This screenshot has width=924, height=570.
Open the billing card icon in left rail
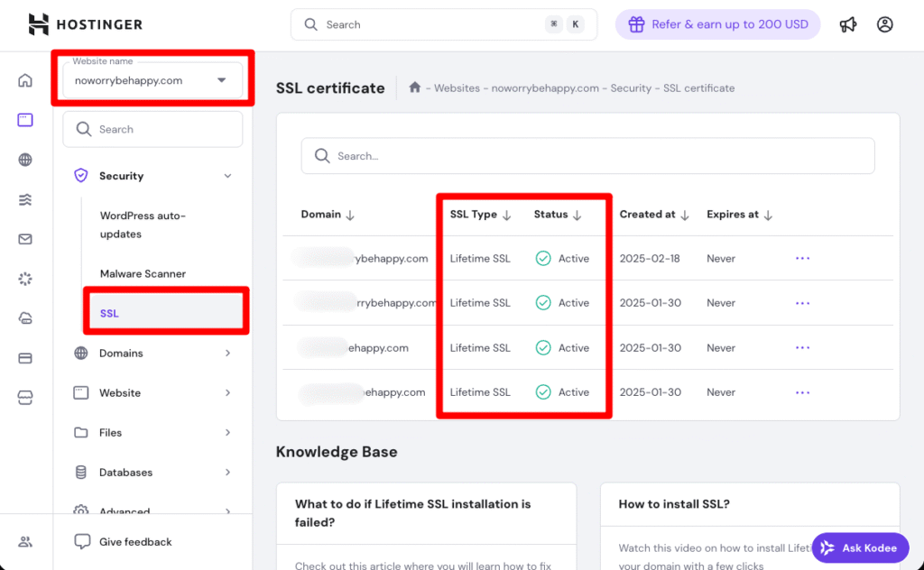pyautogui.click(x=25, y=358)
